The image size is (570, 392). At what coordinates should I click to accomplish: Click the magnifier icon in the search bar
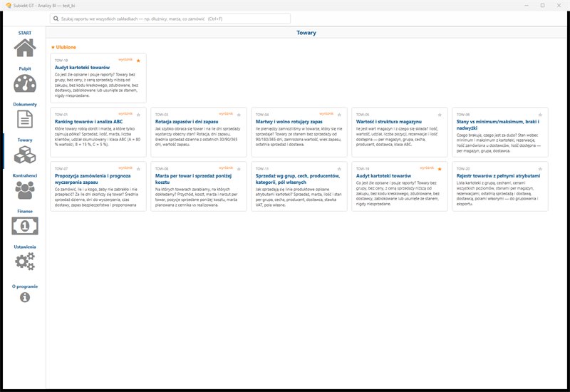click(56, 19)
